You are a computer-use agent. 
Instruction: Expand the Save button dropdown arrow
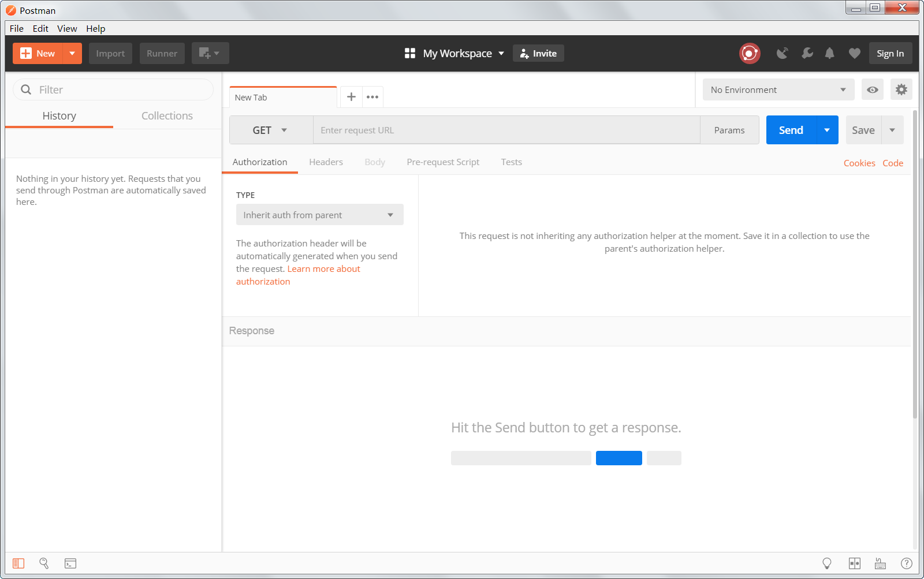[892, 130]
